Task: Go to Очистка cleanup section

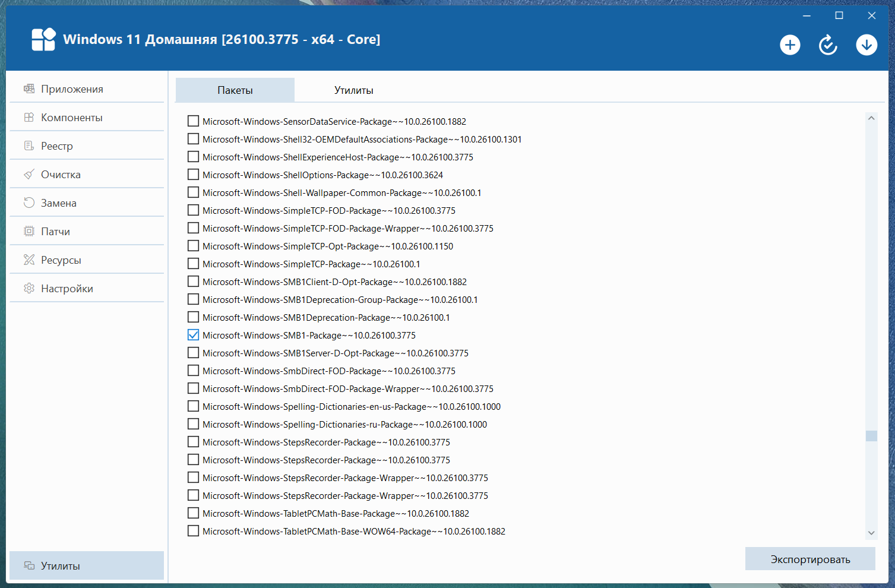Action: pyautogui.click(x=61, y=175)
